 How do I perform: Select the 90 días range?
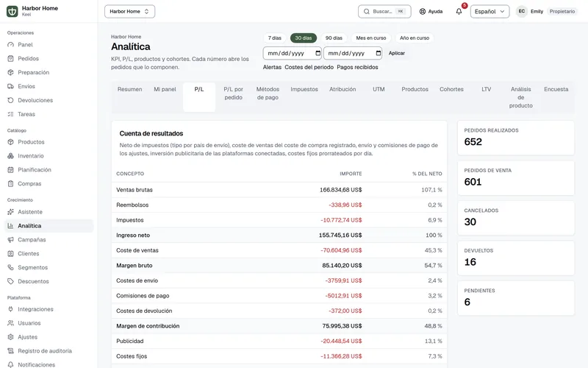tap(334, 38)
